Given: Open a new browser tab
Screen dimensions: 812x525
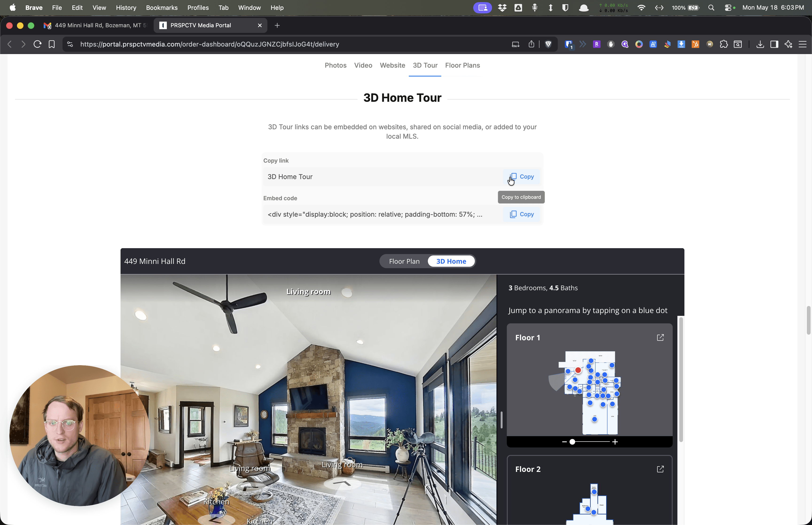Looking at the screenshot, I should pos(277,25).
